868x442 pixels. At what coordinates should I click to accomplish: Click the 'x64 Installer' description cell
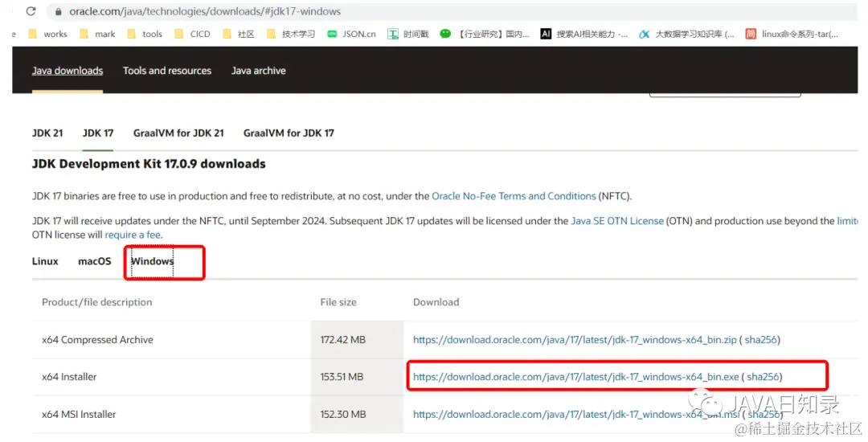coord(69,377)
